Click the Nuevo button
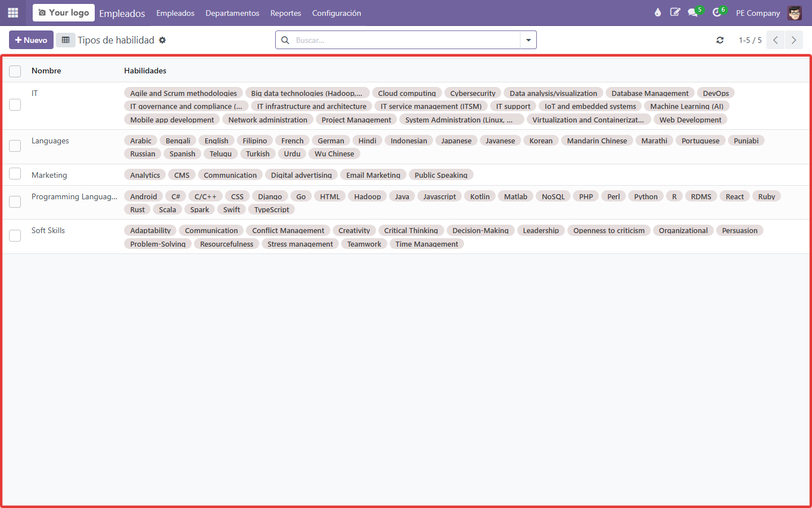 (31, 40)
